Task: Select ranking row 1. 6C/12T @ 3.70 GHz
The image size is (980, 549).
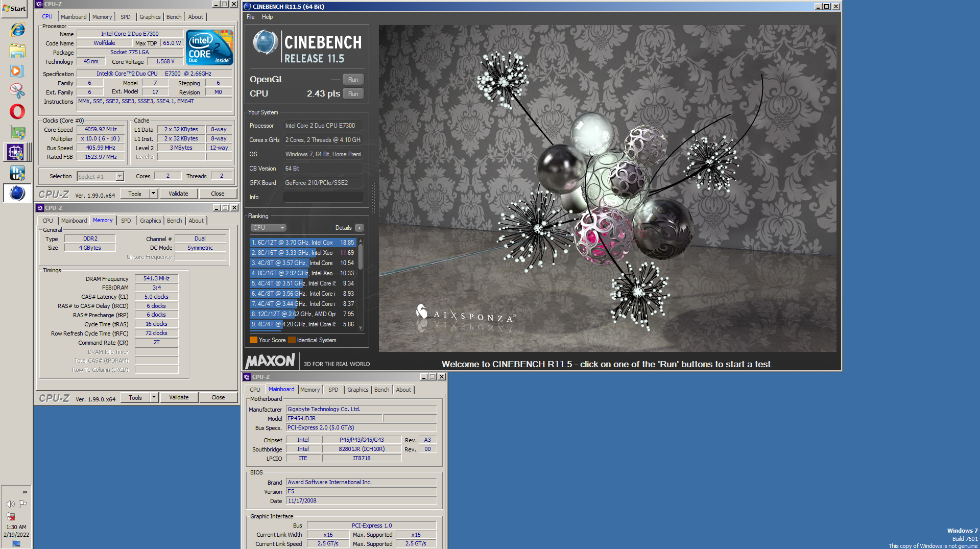Action: pyautogui.click(x=303, y=243)
